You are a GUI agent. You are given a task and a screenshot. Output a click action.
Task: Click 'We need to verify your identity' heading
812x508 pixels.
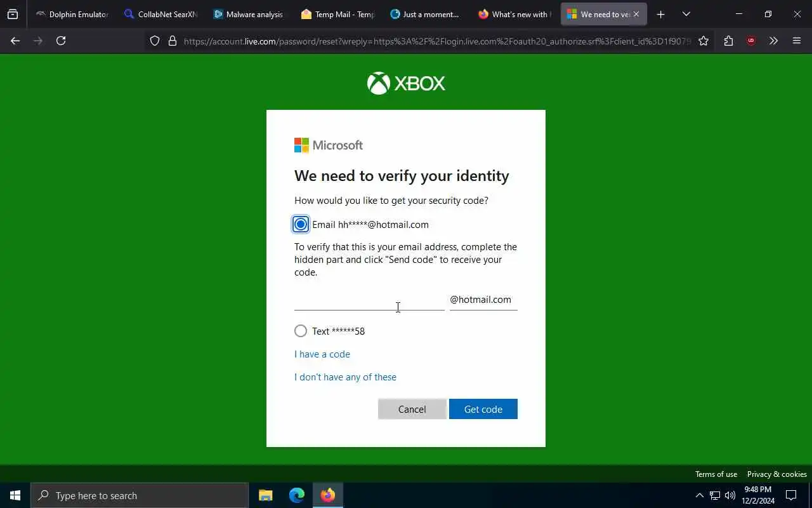click(x=402, y=176)
